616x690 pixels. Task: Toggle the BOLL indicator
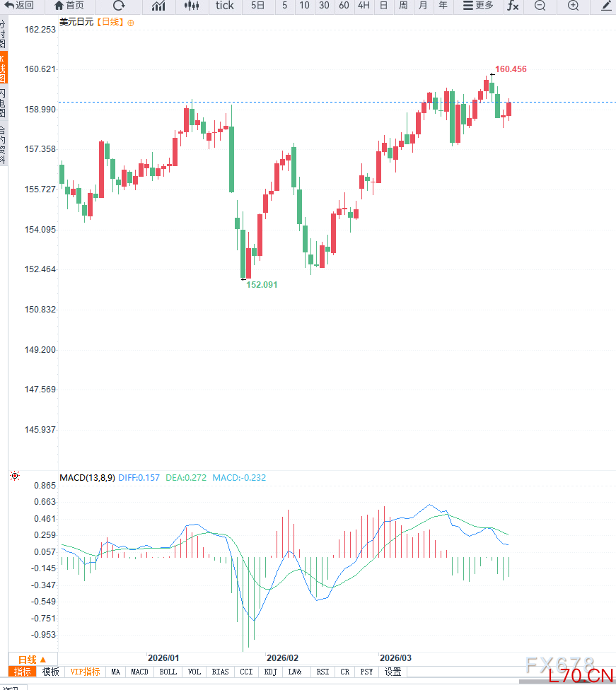[168, 672]
